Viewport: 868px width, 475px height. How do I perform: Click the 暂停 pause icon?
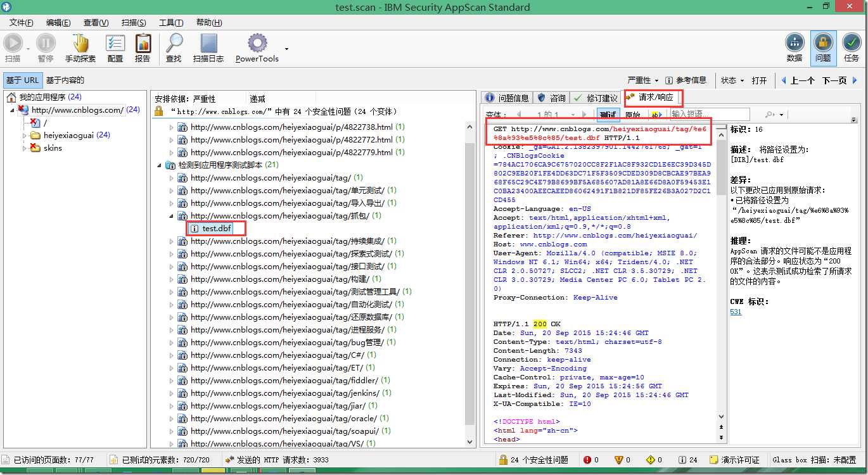click(x=46, y=43)
